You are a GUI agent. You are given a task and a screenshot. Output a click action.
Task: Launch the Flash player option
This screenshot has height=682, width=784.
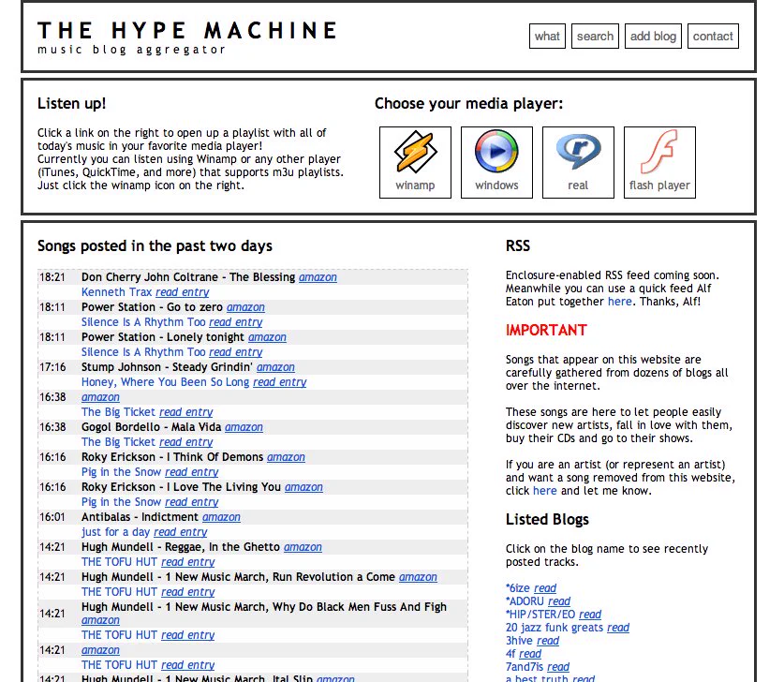[659, 162]
